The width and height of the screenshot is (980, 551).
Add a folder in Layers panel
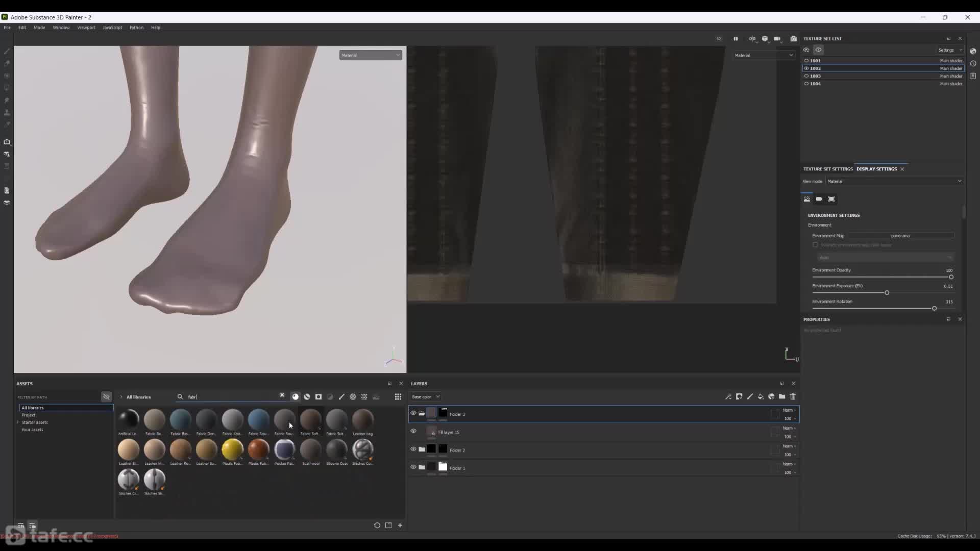782,396
